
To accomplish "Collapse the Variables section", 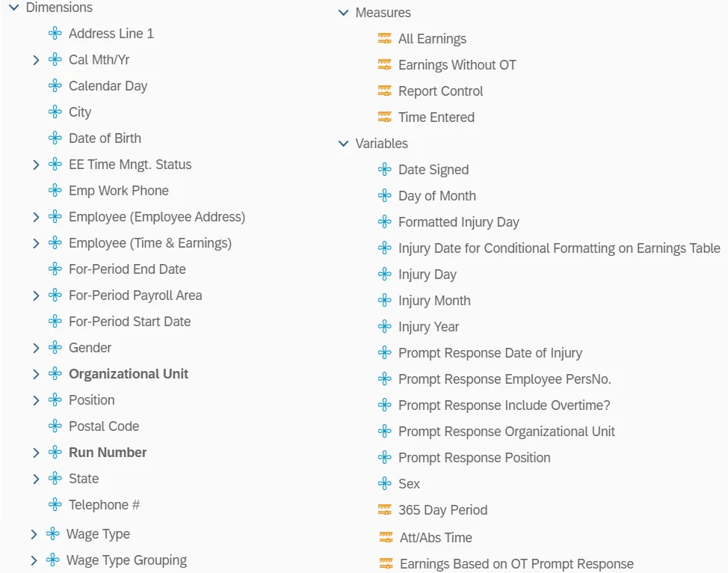I will click(343, 144).
